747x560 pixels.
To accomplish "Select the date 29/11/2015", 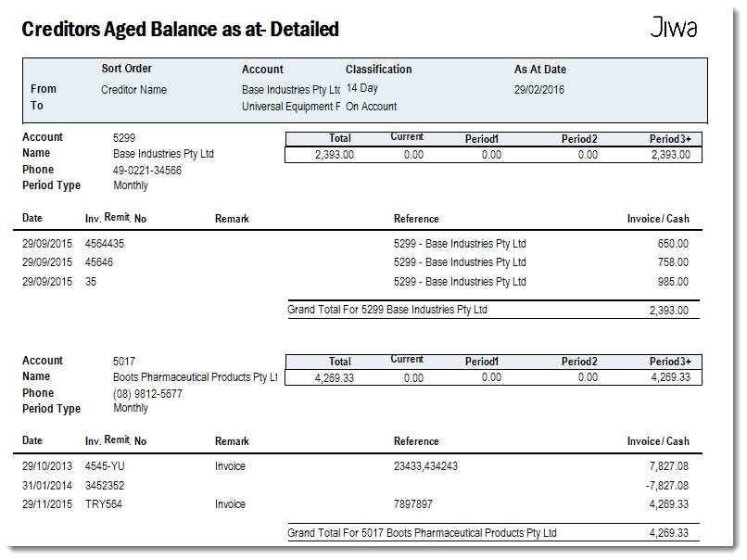I will pyautogui.click(x=47, y=504).
